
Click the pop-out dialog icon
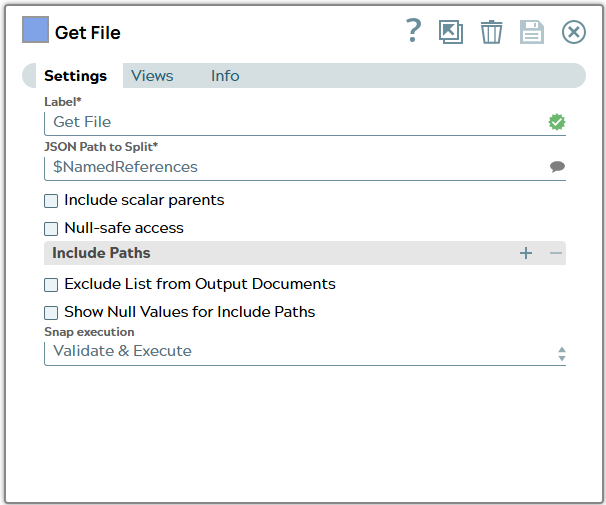tap(451, 32)
